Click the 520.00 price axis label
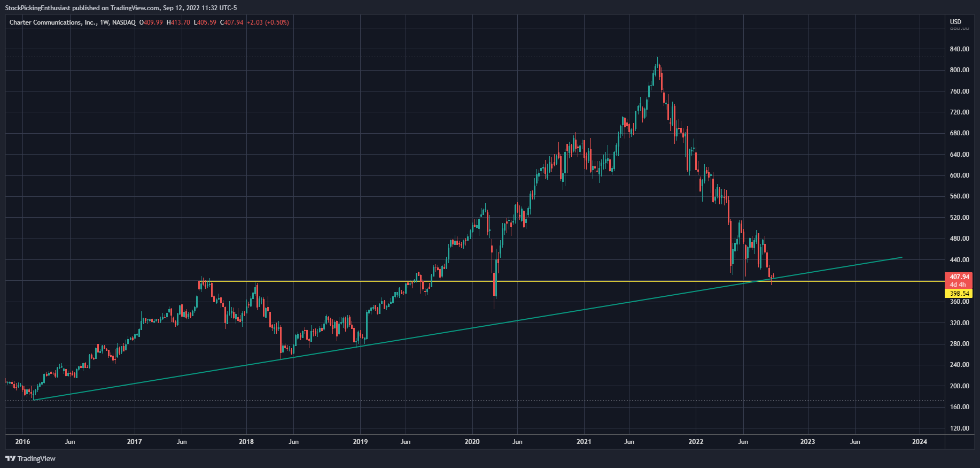 (x=959, y=218)
